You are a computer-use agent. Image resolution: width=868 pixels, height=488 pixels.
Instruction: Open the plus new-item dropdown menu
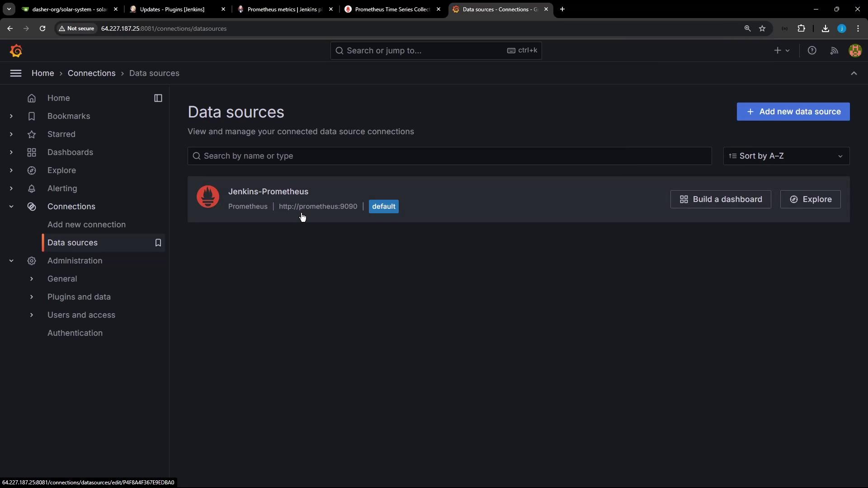pyautogui.click(x=781, y=51)
